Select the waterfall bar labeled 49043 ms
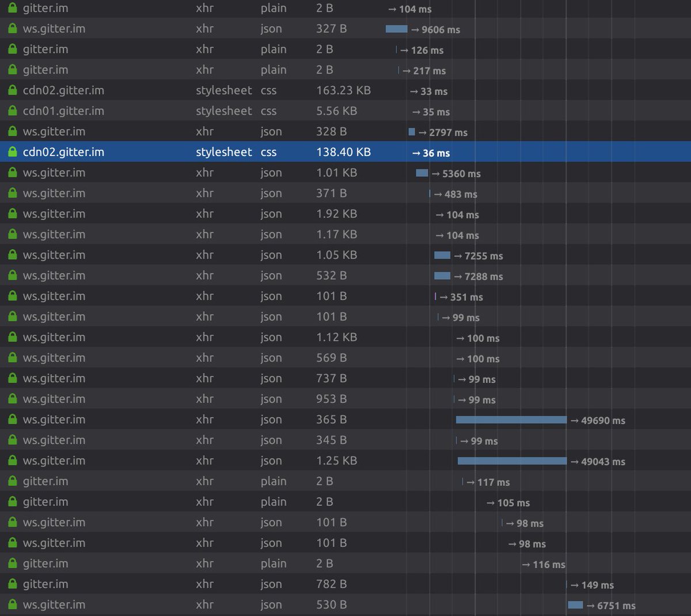 512,461
